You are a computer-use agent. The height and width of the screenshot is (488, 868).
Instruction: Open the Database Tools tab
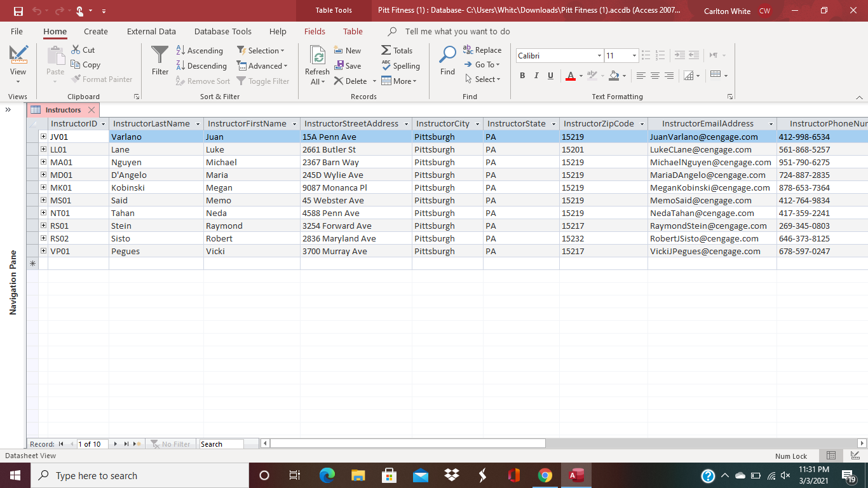click(223, 30)
